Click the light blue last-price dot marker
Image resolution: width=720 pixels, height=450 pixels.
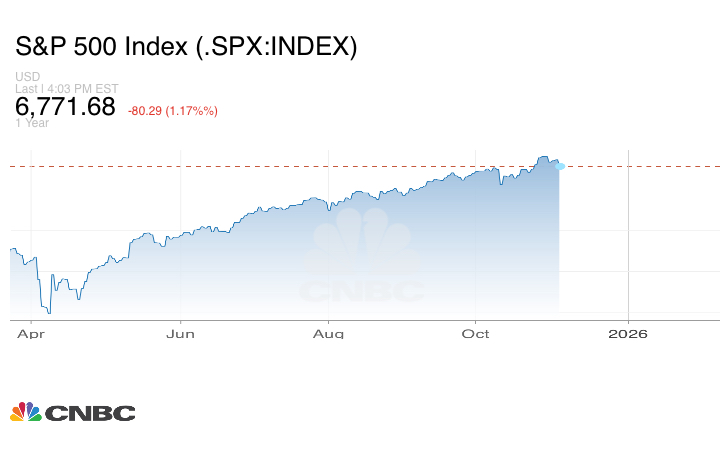click(x=560, y=165)
